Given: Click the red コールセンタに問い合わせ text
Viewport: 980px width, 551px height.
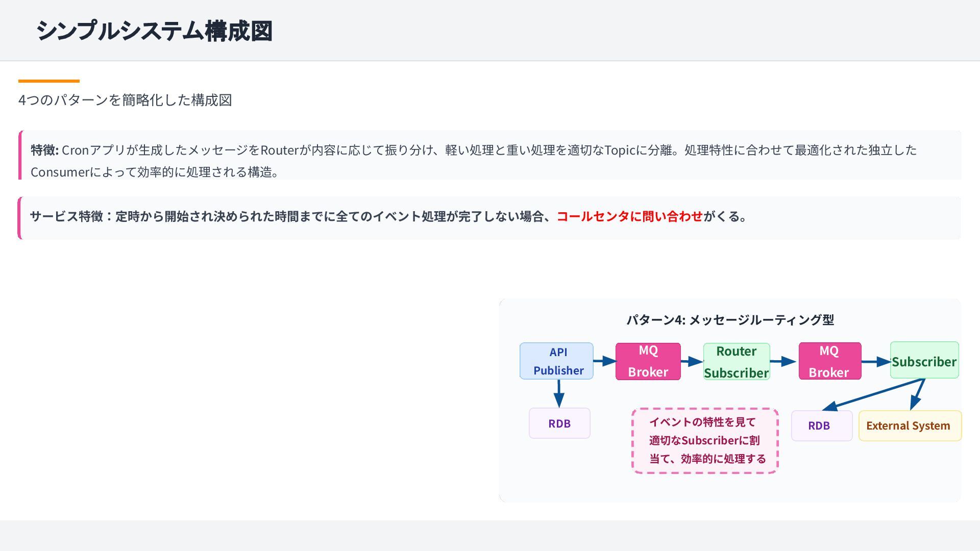Looking at the screenshot, I should point(629,216).
